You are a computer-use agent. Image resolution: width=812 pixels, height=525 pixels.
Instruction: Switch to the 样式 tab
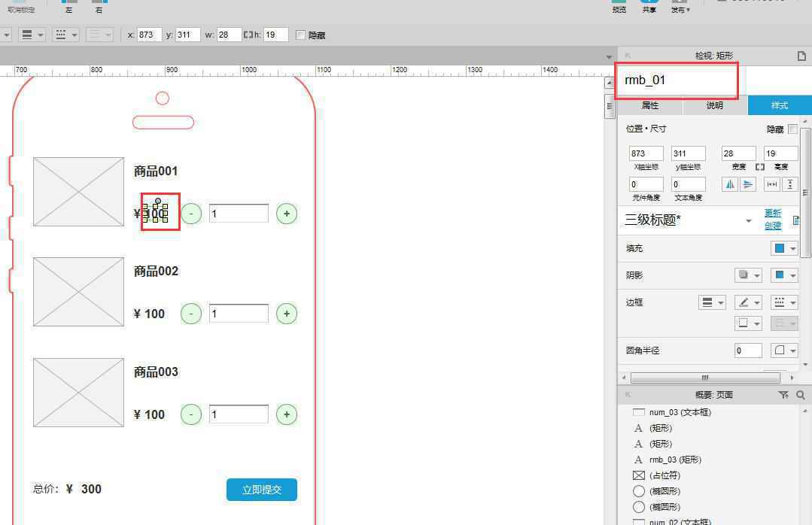pyautogui.click(x=780, y=105)
